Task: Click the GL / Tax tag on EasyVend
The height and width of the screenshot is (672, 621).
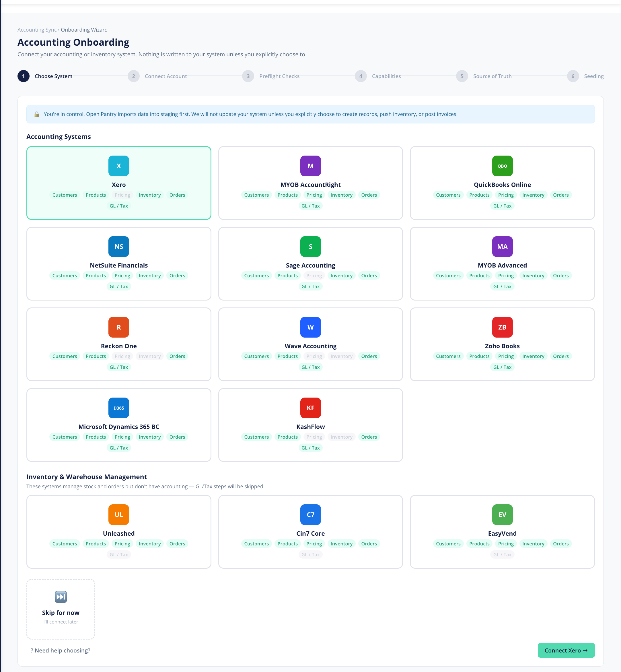Action: 502,555
